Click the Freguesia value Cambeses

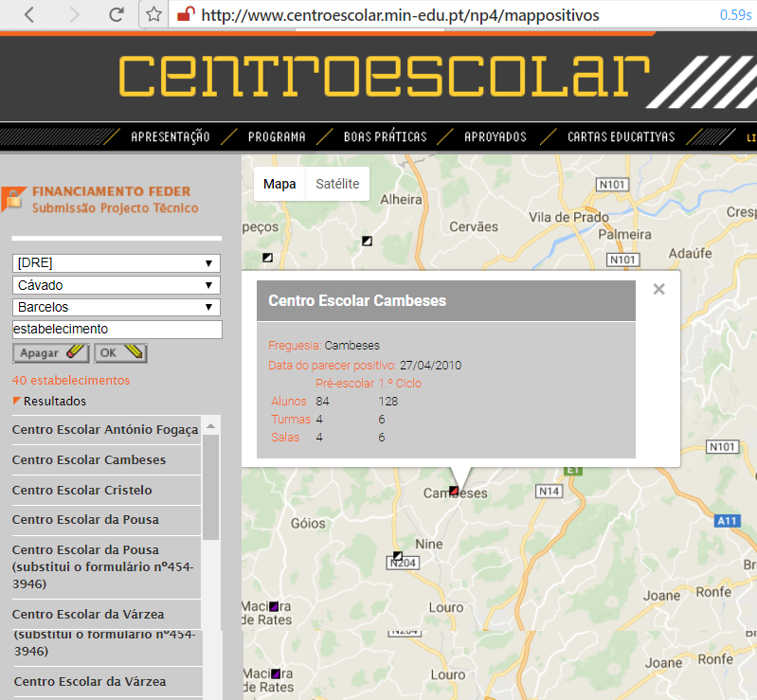[x=351, y=346]
